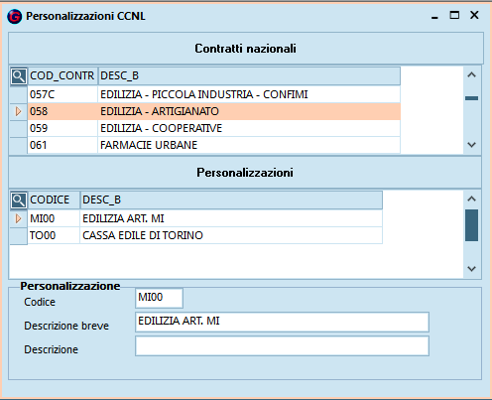Click DESC_B header in Personalizzazioni grid
The width and height of the screenshot is (492, 400).
tap(231, 200)
